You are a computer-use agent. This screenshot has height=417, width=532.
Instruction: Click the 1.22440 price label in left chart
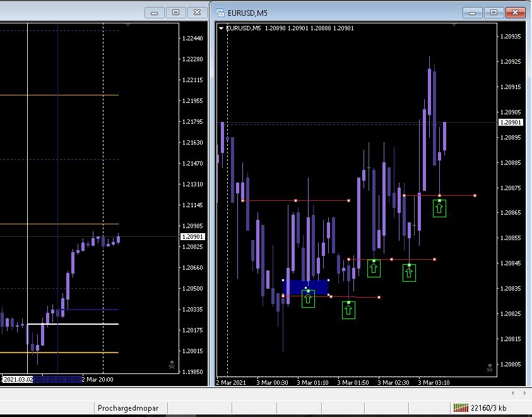(x=192, y=39)
